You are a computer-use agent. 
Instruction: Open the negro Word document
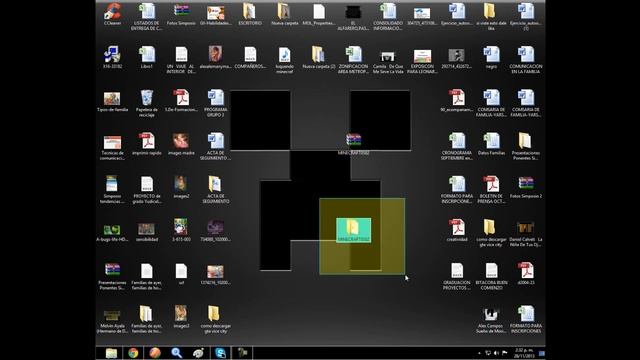coord(491,57)
